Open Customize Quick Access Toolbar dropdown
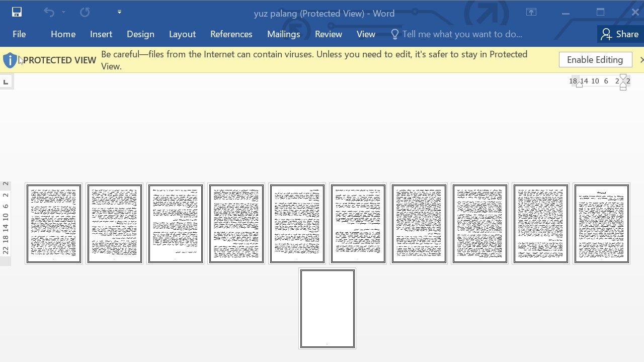This screenshot has width=644, height=362. (x=119, y=12)
